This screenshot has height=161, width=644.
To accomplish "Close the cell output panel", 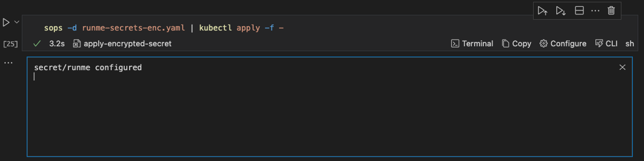I will [x=622, y=67].
